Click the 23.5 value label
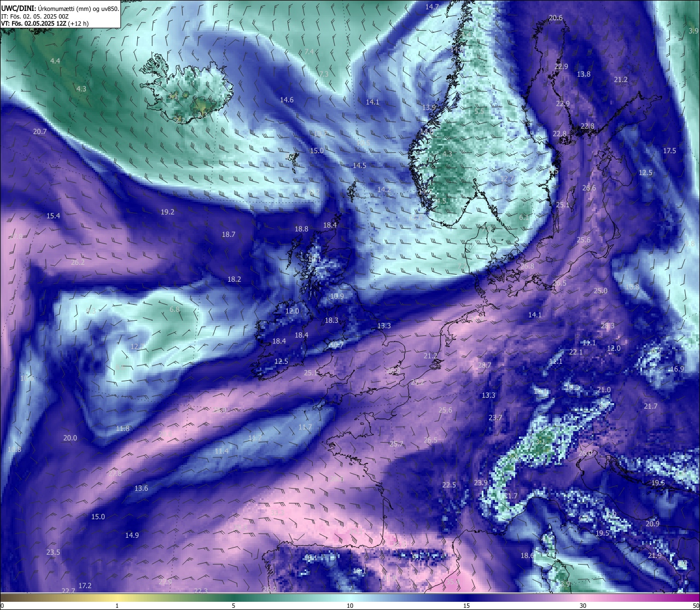Viewport: 700px width, 610px height. tap(53, 552)
